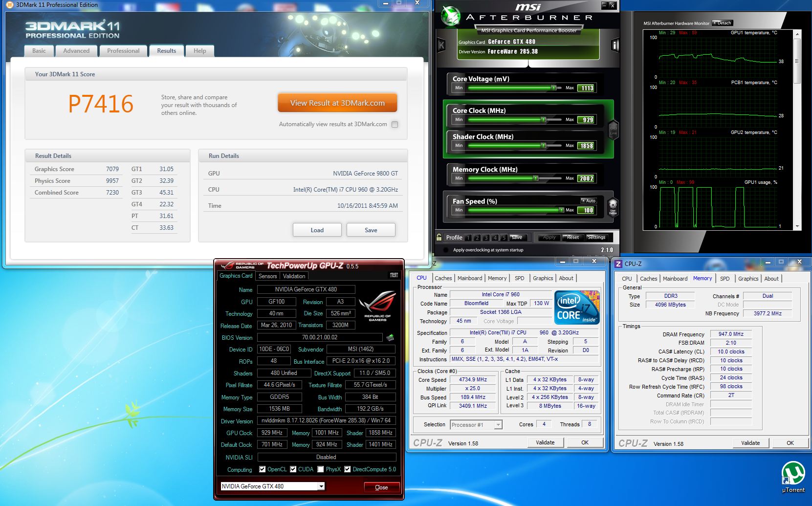
Task: Click OK in the CPU-Z processor window
Action: coord(585,442)
